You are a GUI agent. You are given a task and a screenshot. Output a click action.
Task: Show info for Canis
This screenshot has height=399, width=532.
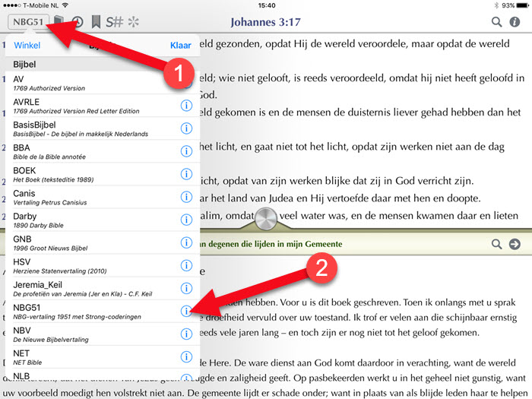click(186, 197)
